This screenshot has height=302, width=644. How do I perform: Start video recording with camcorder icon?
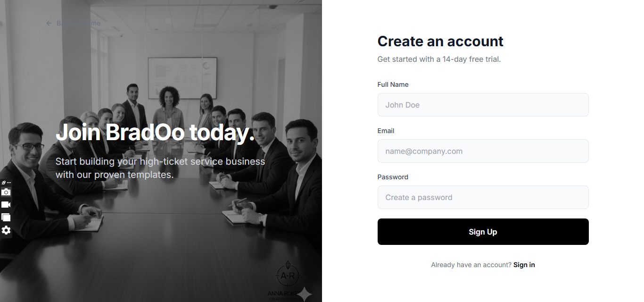pos(6,205)
